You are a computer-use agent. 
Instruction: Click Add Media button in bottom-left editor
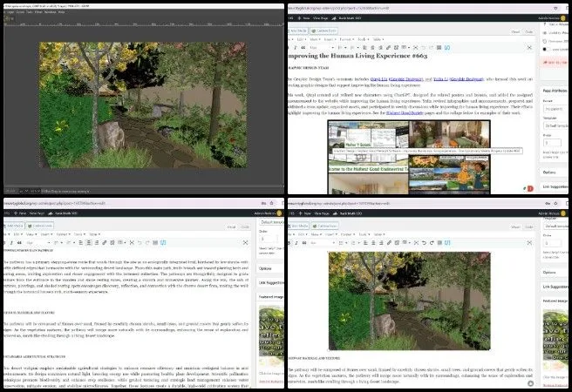(x=17, y=225)
